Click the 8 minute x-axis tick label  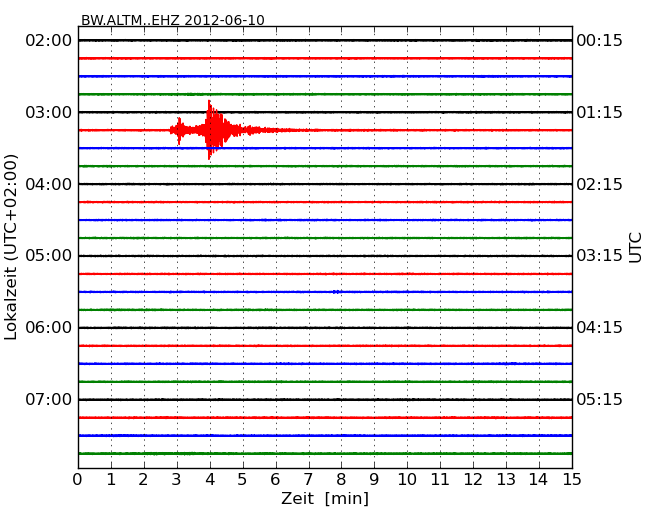[x=341, y=479]
